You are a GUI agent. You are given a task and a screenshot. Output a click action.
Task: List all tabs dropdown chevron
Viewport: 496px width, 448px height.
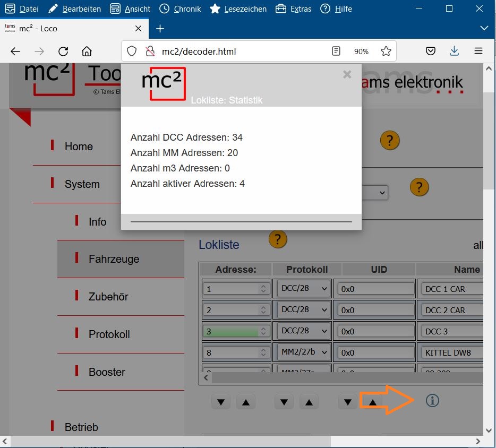[x=484, y=28]
